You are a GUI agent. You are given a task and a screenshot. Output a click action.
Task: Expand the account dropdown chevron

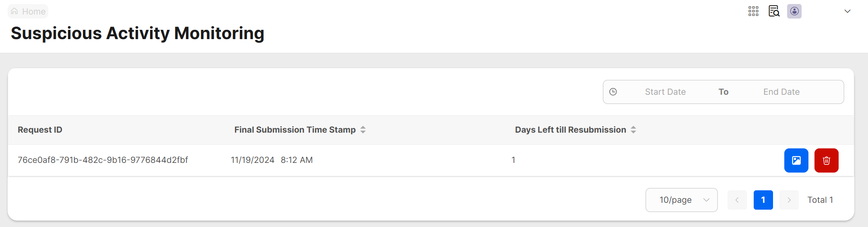click(847, 11)
